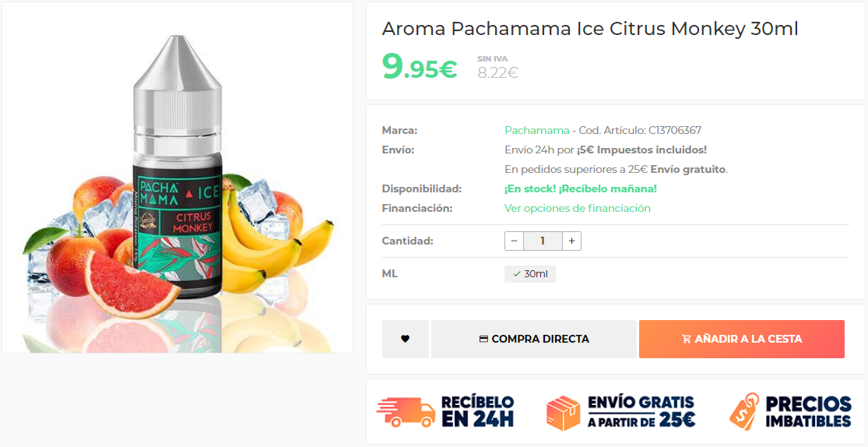Click the Compra Directa button
The width and height of the screenshot is (868, 447).
(x=533, y=339)
